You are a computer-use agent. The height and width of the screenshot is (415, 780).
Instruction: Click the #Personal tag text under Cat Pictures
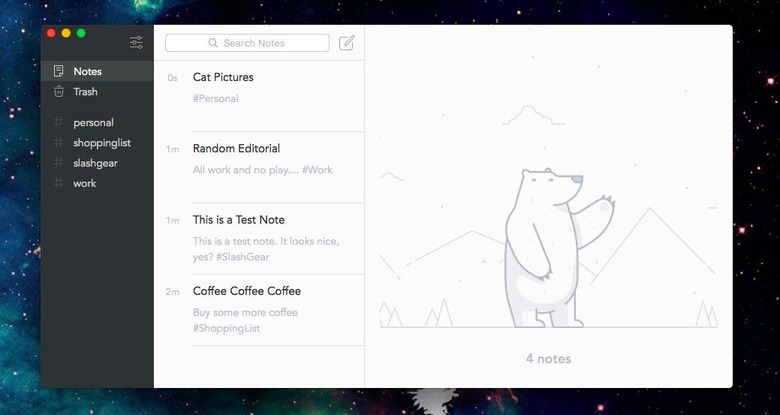(x=216, y=99)
